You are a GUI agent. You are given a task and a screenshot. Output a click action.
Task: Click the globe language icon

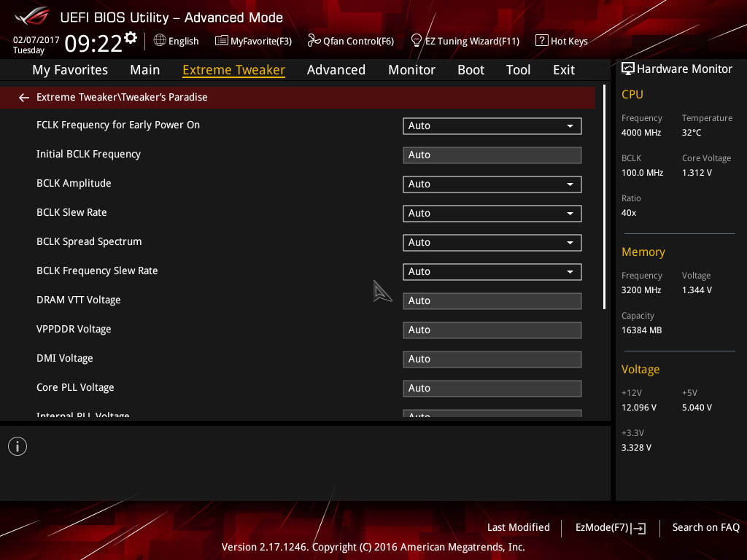[x=160, y=41]
